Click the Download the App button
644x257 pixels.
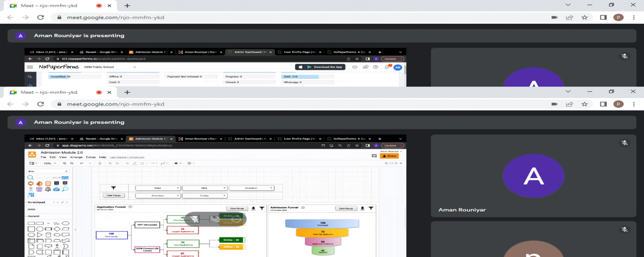(x=320, y=67)
